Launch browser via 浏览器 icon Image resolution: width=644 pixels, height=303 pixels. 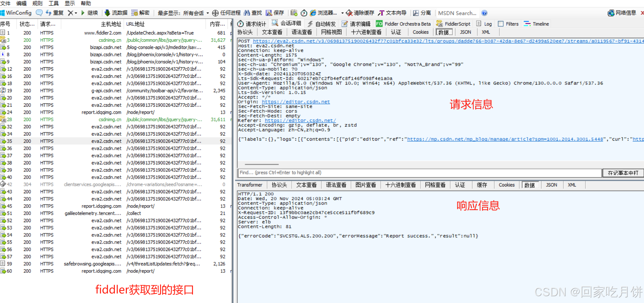(x=324, y=13)
